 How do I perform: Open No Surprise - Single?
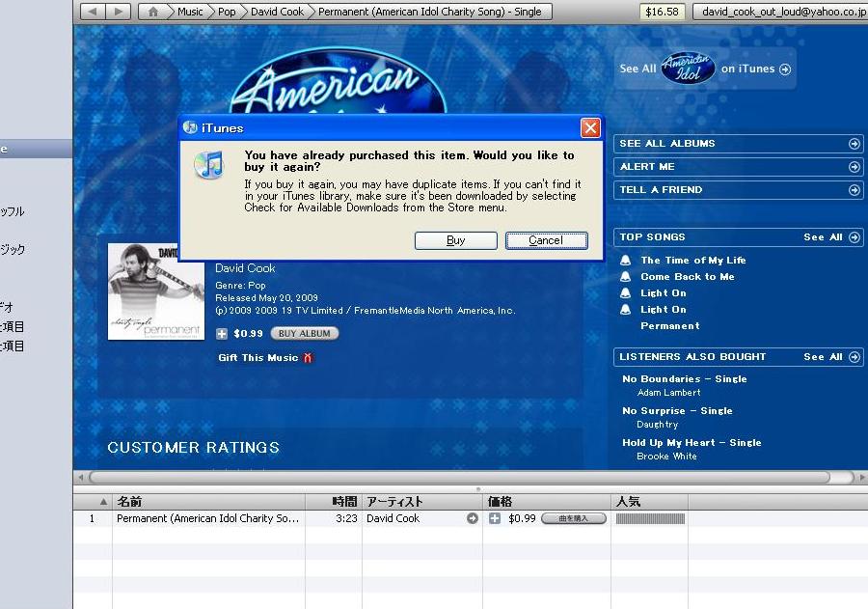coord(677,411)
